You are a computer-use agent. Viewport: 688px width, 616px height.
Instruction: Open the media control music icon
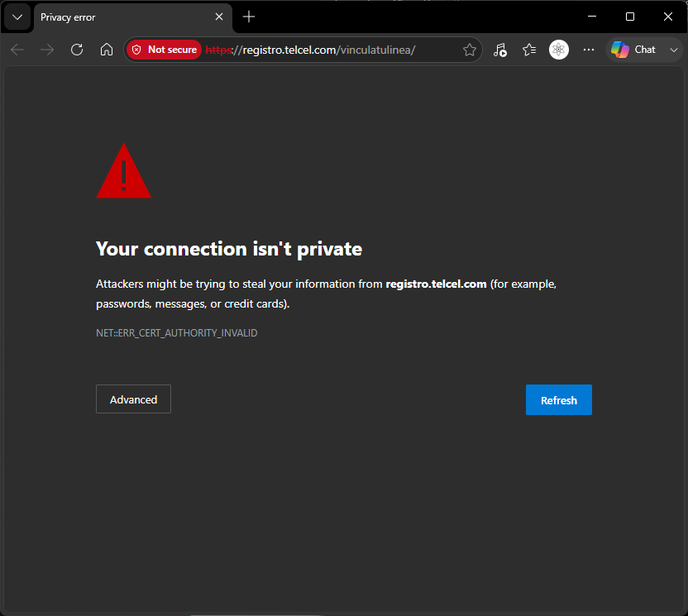pyautogui.click(x=499, y=50)
